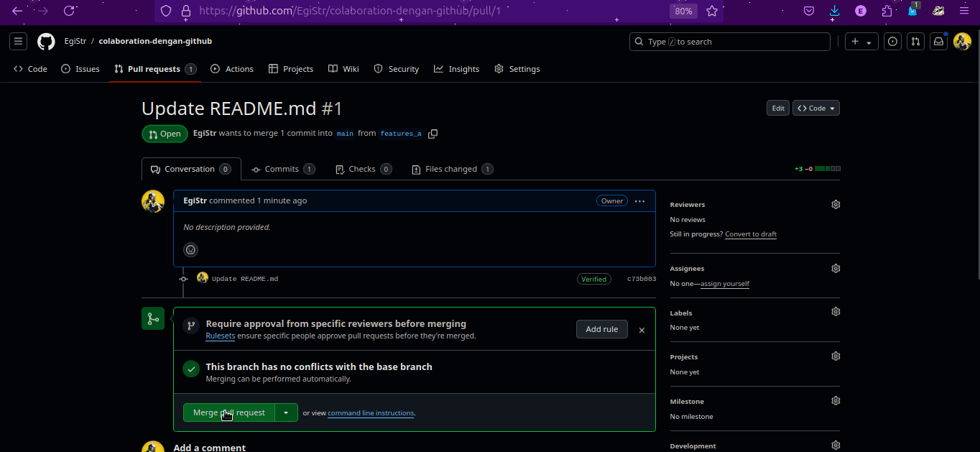
Task: Open the Code repository tab
Action: pos(30,69)
